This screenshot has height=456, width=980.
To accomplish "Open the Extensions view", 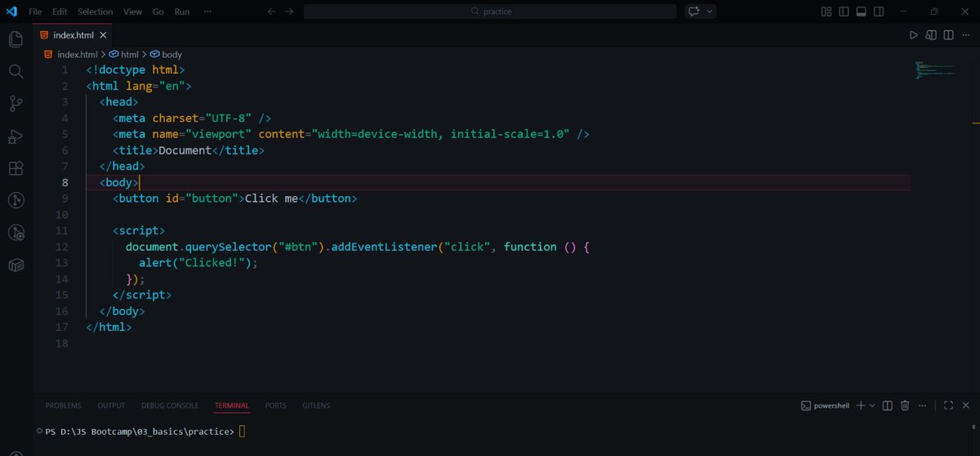I will pyautogui.click(x=16, y=168).
